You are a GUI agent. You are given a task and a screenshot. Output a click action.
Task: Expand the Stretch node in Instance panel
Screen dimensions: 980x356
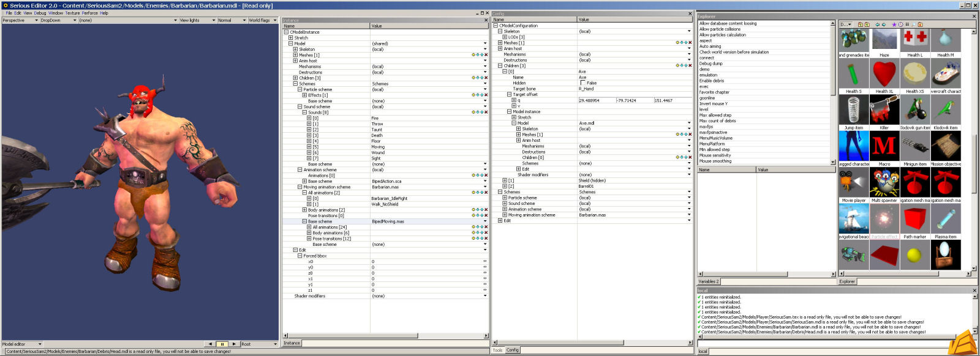(291, 38)
